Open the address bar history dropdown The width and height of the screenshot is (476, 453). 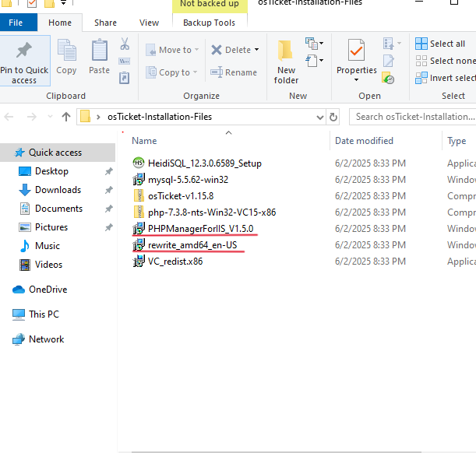pyautogui.click(x=319, y=117)
